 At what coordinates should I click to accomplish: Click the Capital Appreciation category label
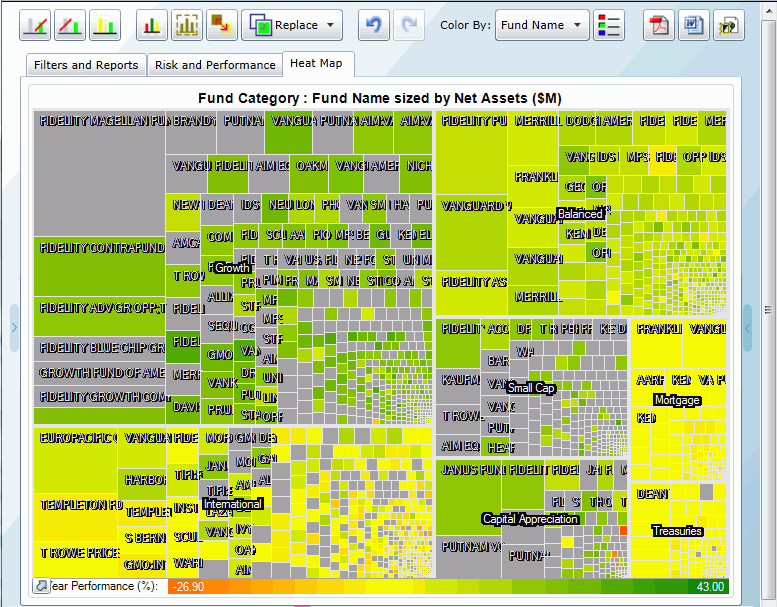pos(530,519)
